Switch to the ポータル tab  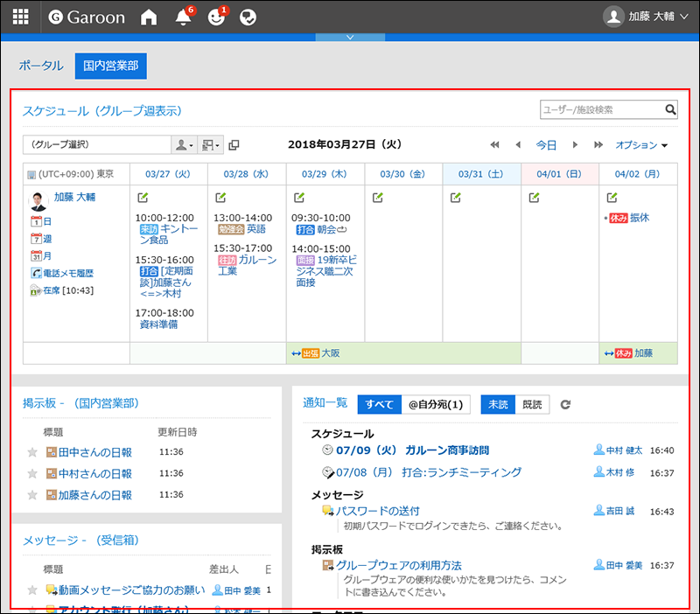pos(41,66)
